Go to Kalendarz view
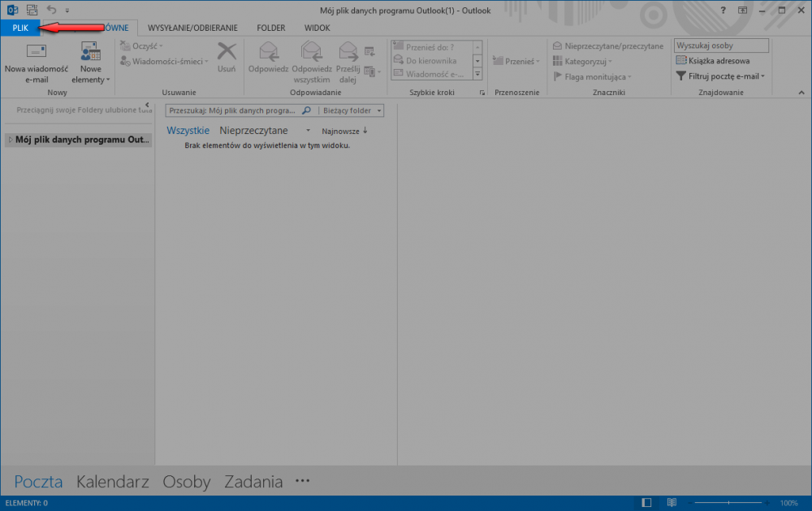 [112, 482]
